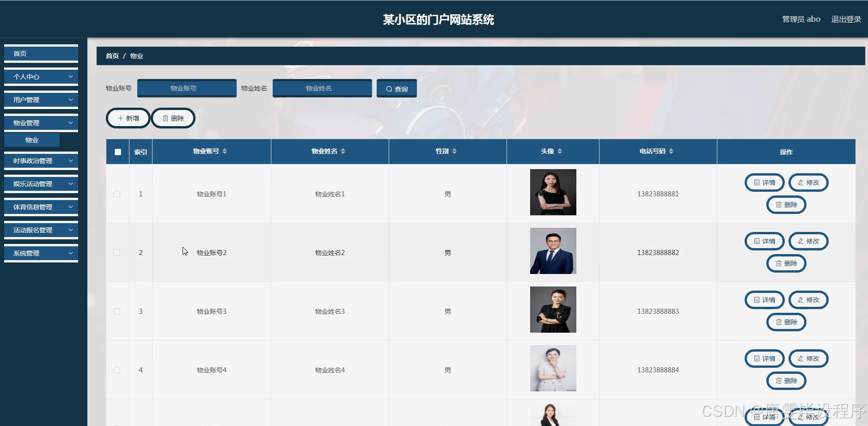868x426 pixels.
Task: Check the checkbox for row 4
Action: [117, 370]
